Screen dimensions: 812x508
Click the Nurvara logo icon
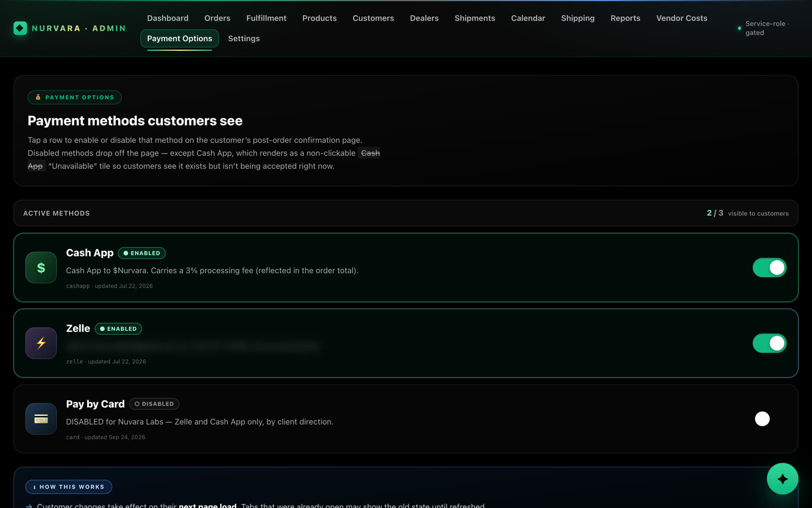coord(20,28)
